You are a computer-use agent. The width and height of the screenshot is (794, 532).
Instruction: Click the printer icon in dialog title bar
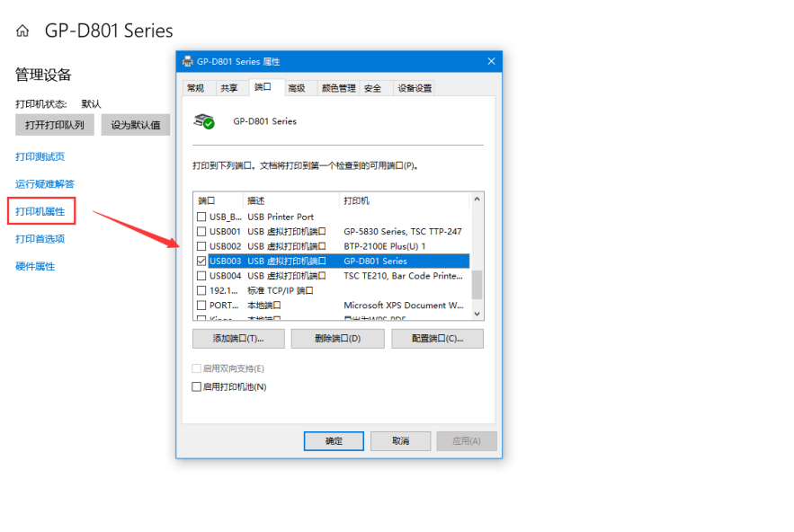point(187,61)
